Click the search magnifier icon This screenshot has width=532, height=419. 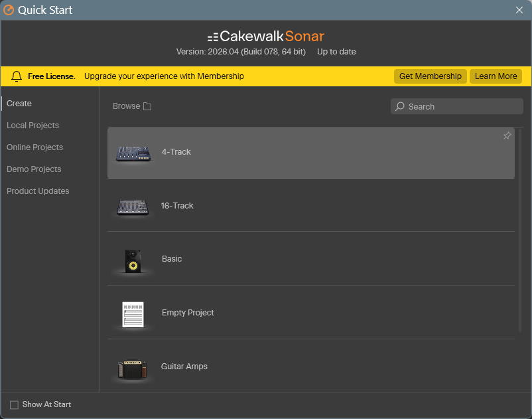click(x=400, y=106)
